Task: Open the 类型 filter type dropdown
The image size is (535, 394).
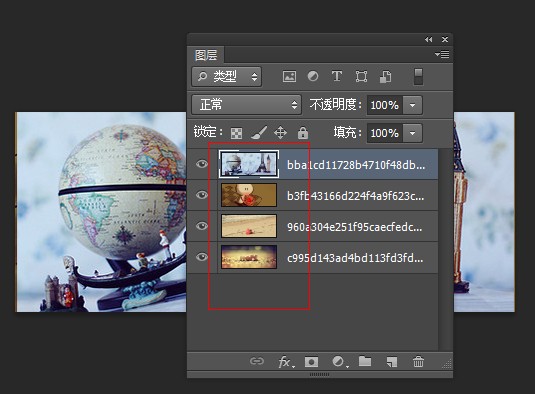Action: (x=227, y=76)
